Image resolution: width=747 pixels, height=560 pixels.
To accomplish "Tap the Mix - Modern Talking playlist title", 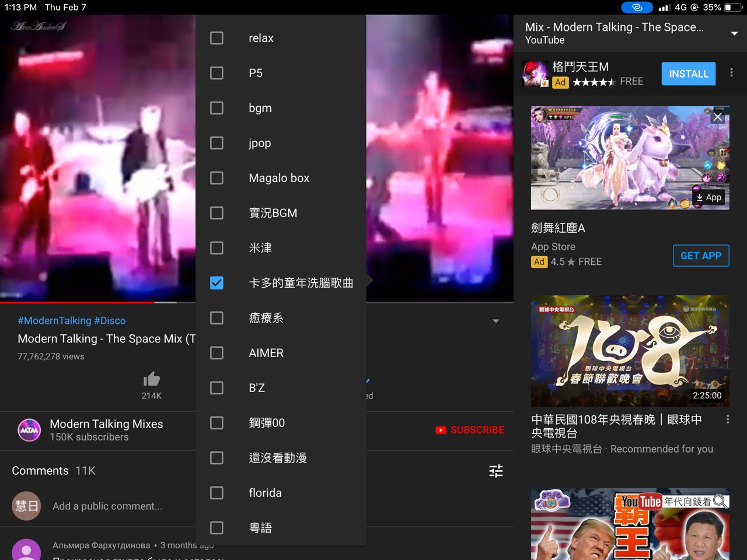I will tap(614, 27).
